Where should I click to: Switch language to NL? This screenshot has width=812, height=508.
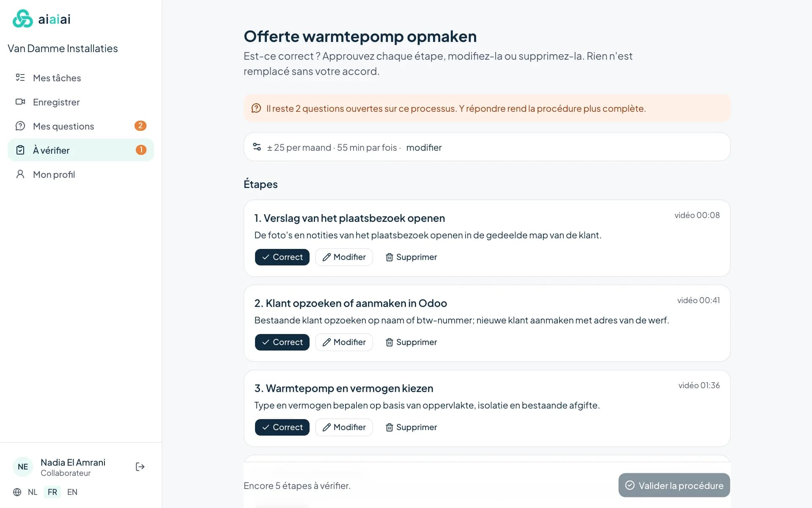pyautogui.click(x=33, y=492)
